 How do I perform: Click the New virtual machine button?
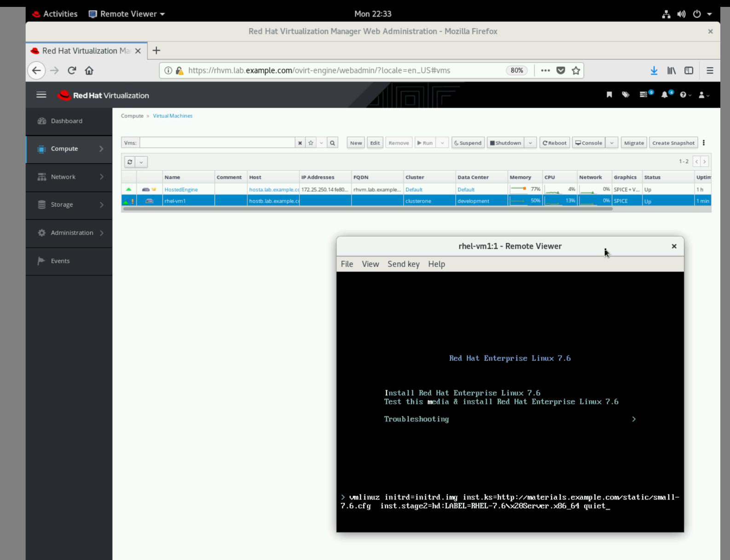[356, 143]
